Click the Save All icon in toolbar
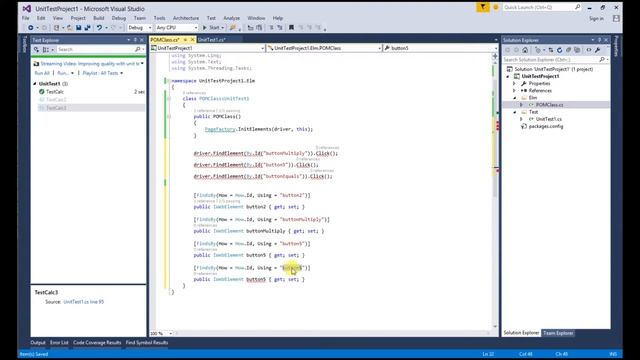 point(87,28)
